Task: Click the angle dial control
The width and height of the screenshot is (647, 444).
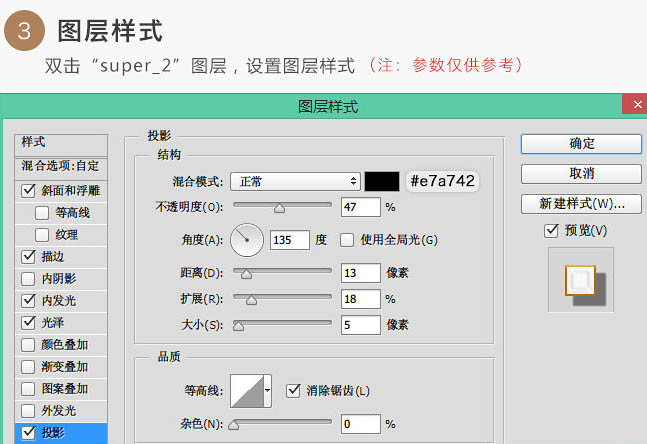Action: (247, 240)
